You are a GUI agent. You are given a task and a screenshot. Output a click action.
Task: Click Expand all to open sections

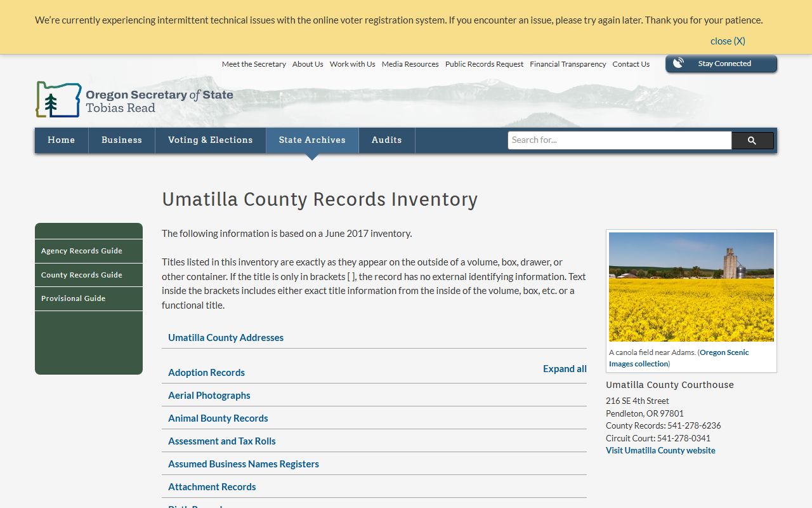[x=565, y=369]
